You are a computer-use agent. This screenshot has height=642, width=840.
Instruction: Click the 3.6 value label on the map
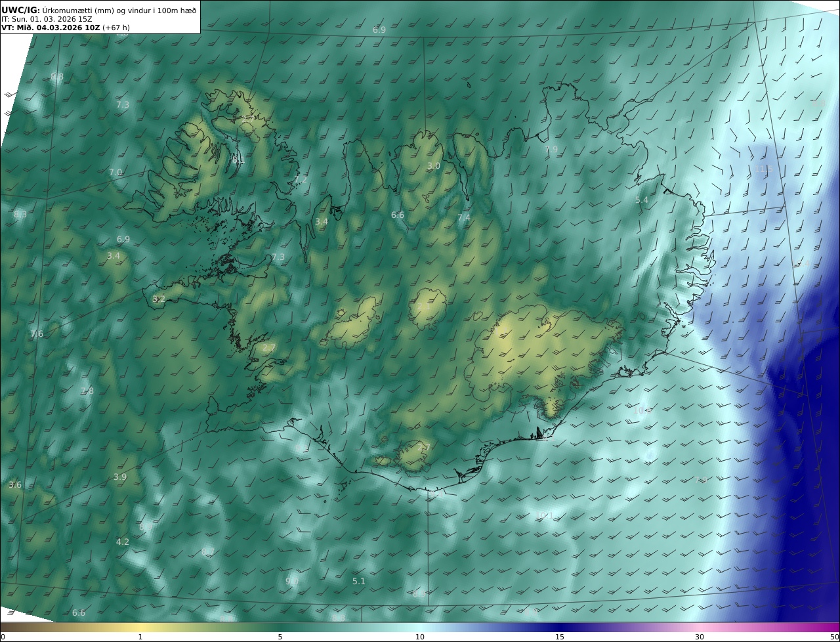(15, 484)
